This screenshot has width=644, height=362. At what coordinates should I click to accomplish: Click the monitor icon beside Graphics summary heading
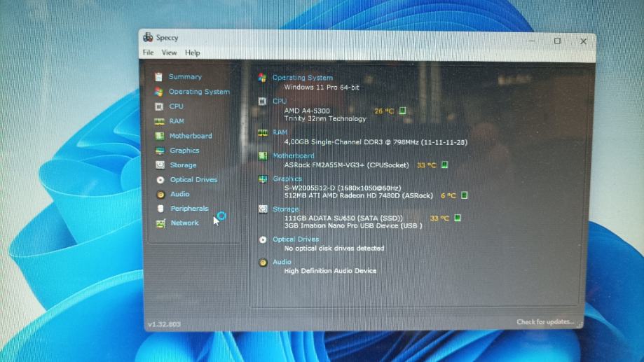pyautogui.click(x=263, y=179)
